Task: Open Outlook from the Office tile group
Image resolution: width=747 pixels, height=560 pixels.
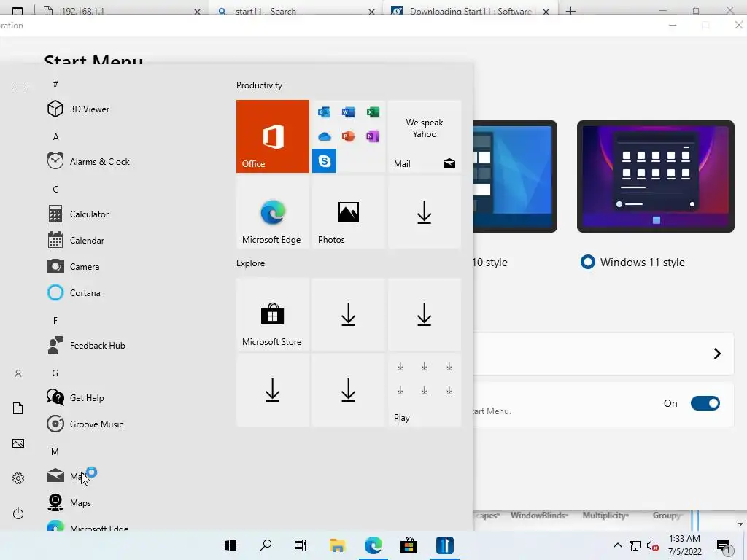Action: [324, 112]
